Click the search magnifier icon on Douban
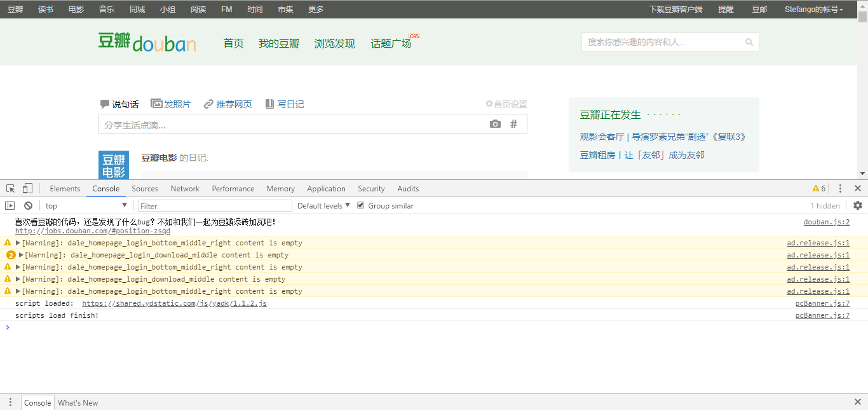The height and width of the screenshot is (410, 868). [x=749, y=42]
